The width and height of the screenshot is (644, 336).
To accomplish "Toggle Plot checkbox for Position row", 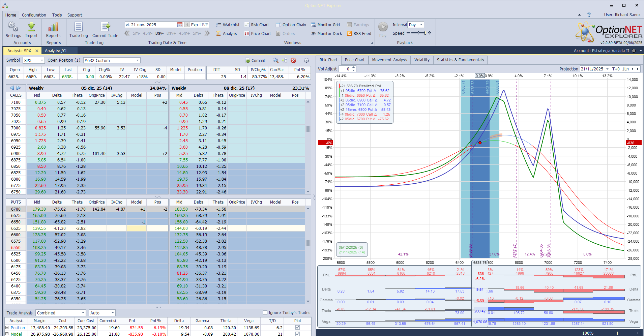I will [x=297, y=328].
